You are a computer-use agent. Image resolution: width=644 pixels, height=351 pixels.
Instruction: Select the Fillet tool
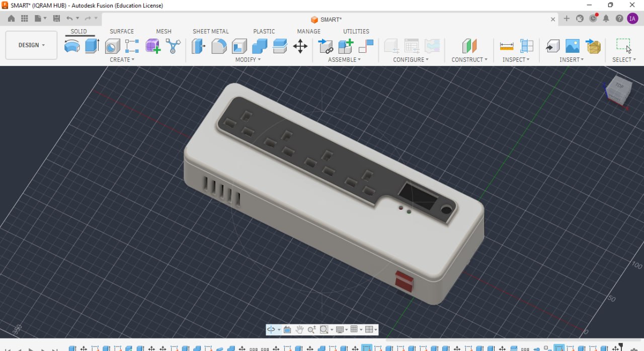point(219,46)
